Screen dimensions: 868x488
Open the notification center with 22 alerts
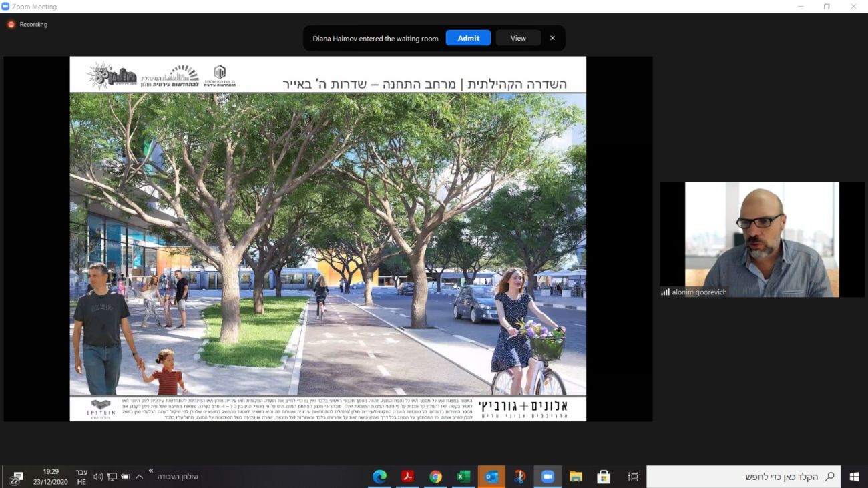[16, 477]
